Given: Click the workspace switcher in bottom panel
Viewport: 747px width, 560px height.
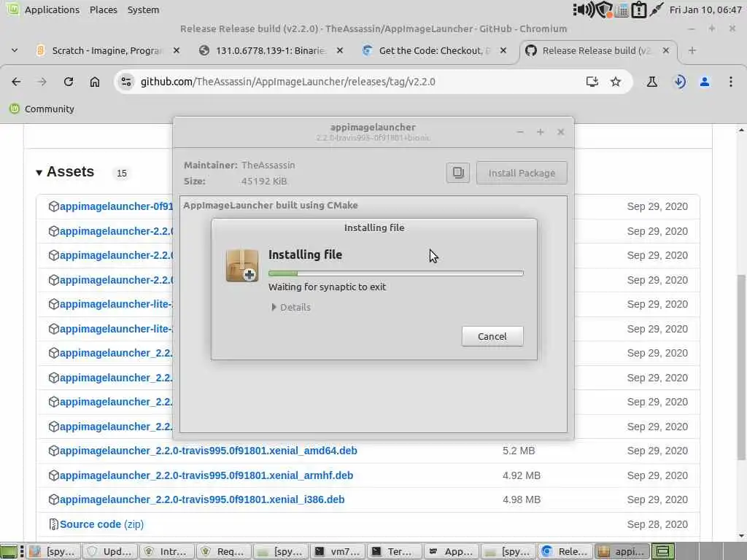Looking at the screenshot, I should coord(662,551).
